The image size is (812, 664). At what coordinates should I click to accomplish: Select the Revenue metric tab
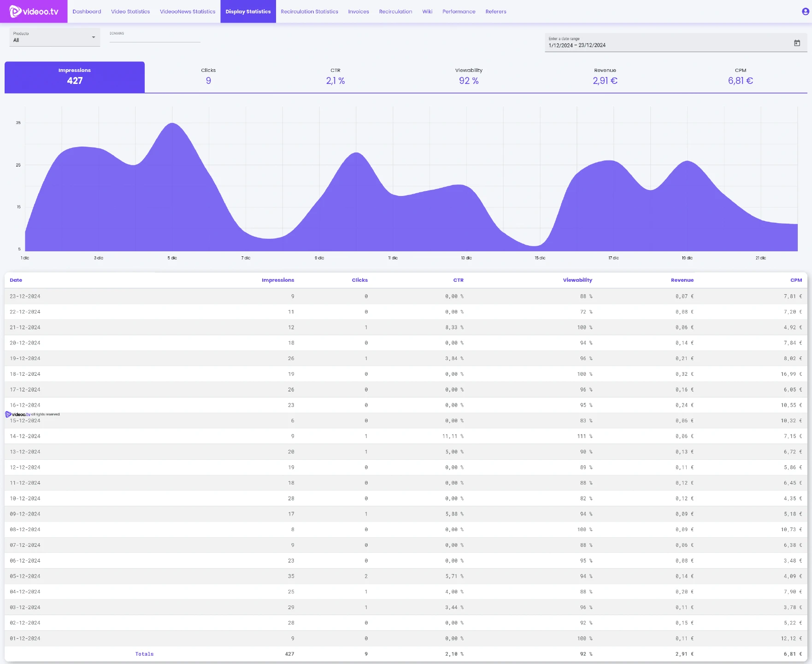click(605, 77)
